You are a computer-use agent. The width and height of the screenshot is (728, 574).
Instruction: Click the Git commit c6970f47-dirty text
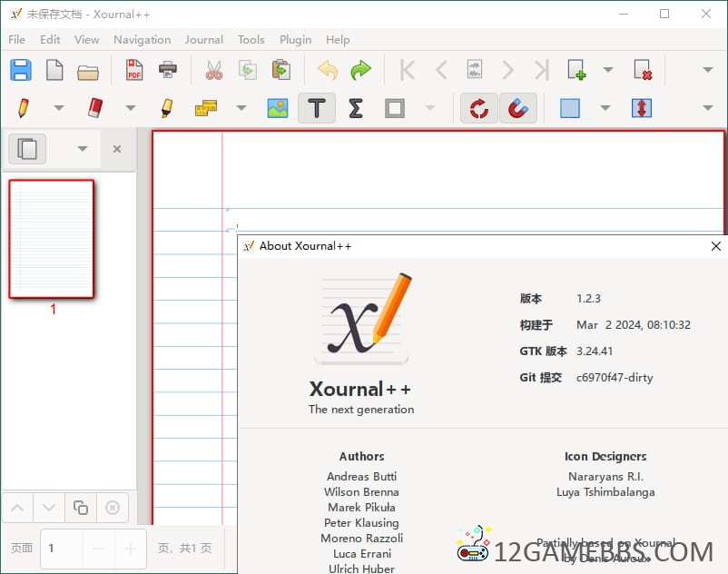click(615, 378)
